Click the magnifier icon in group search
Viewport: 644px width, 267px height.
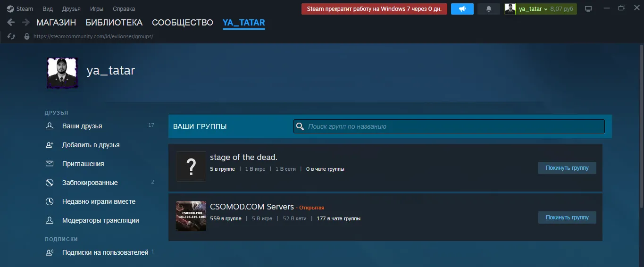pos(300,126)
